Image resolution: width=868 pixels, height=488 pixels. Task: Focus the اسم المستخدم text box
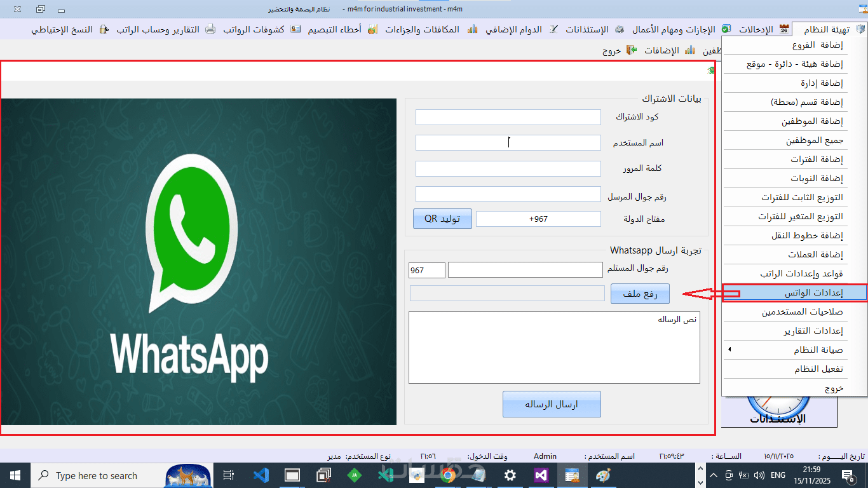508,142
